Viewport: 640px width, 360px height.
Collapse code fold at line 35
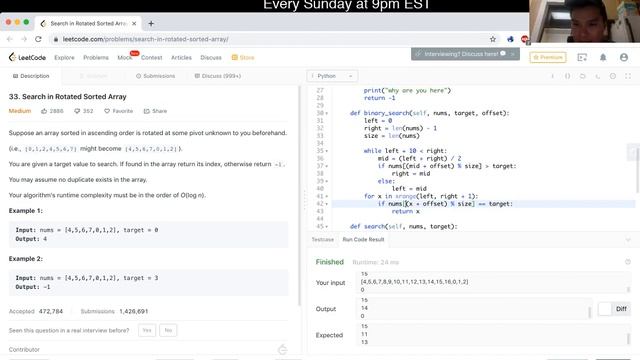(x=327, y=151)
